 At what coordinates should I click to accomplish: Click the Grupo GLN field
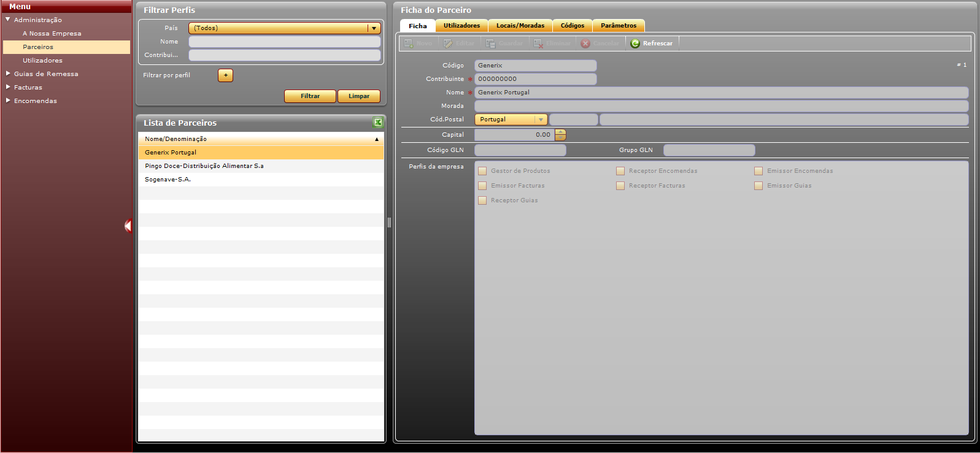(x=709, y=150)
